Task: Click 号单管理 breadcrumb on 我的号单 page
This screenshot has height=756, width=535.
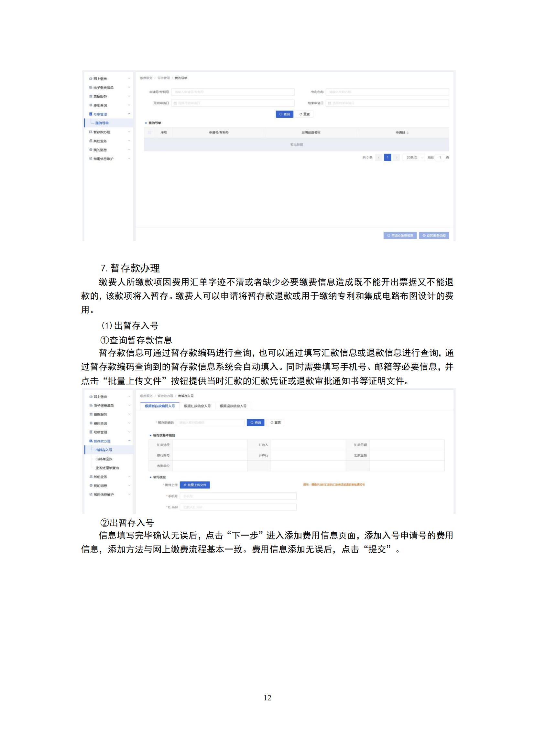Action: tap(163, 78)
